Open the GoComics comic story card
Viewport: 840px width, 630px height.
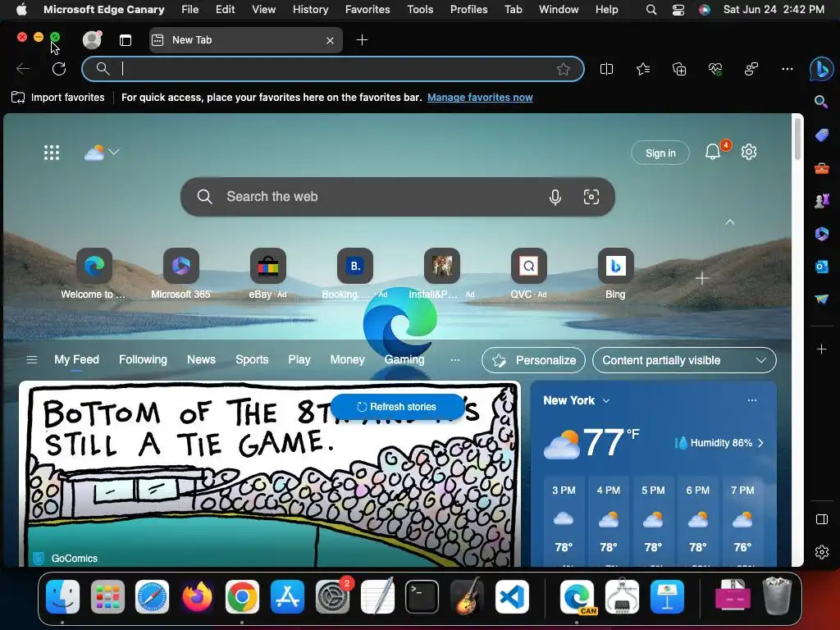tap(269, 474)
